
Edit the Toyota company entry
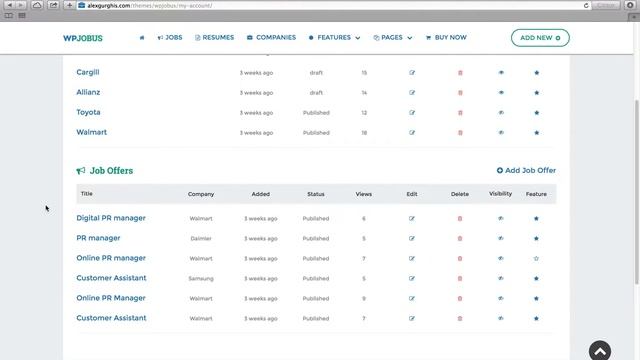click(412, 113)
